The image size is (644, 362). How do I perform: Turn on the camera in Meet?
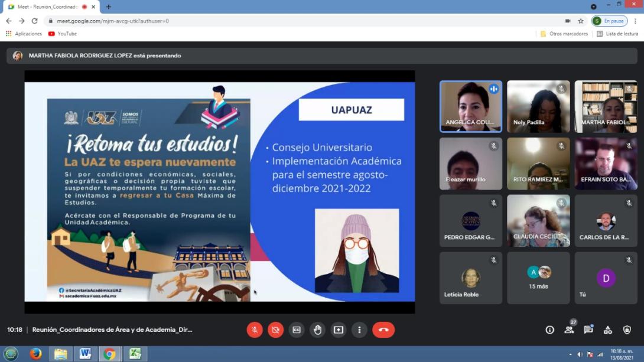(275, 330)
